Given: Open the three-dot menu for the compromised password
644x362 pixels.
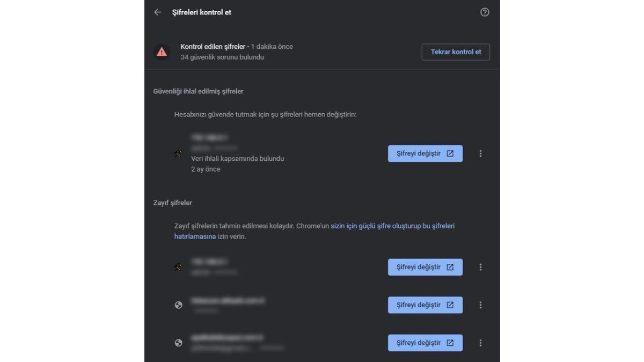Looking at the screenshot, I should (480, 153).
